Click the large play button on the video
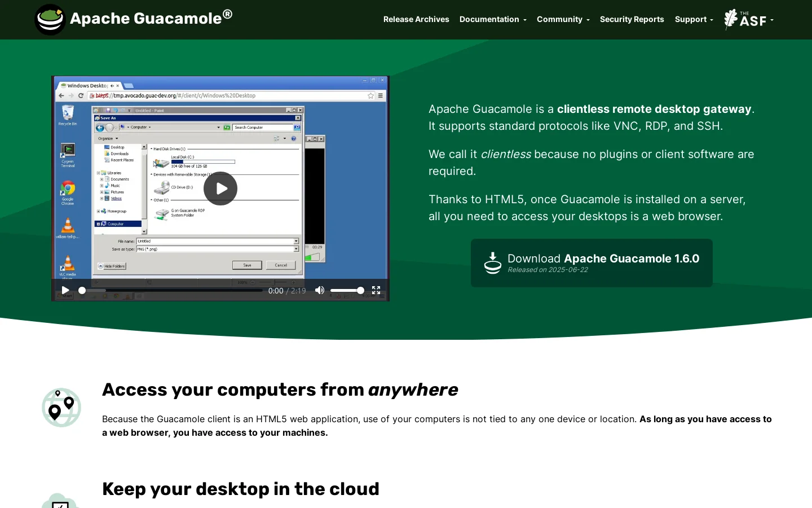Image resolution: width=812 pixels, height=508 pixels. (x=220, y=189)
